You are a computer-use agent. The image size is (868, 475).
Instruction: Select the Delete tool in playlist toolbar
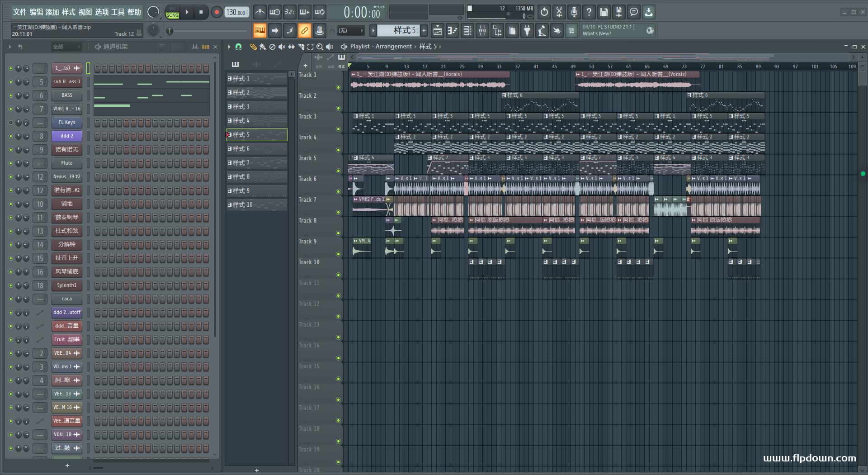[x=272, y=47]
